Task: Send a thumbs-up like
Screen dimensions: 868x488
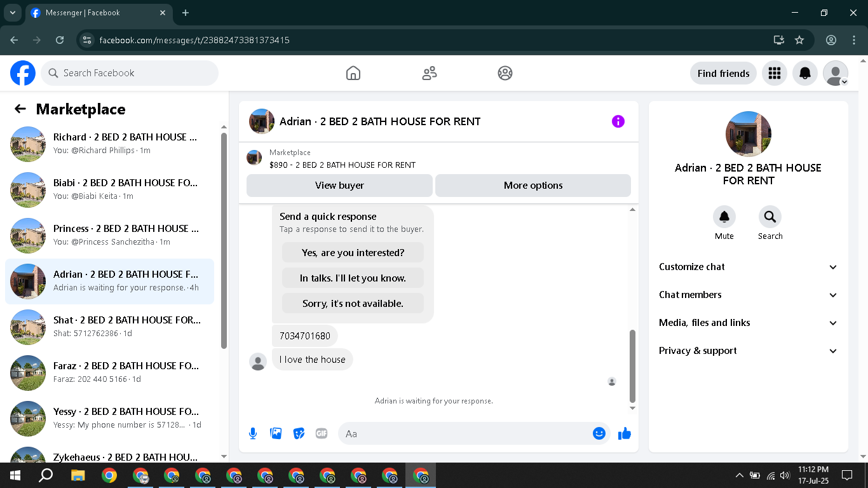Action: click(625, 433)
